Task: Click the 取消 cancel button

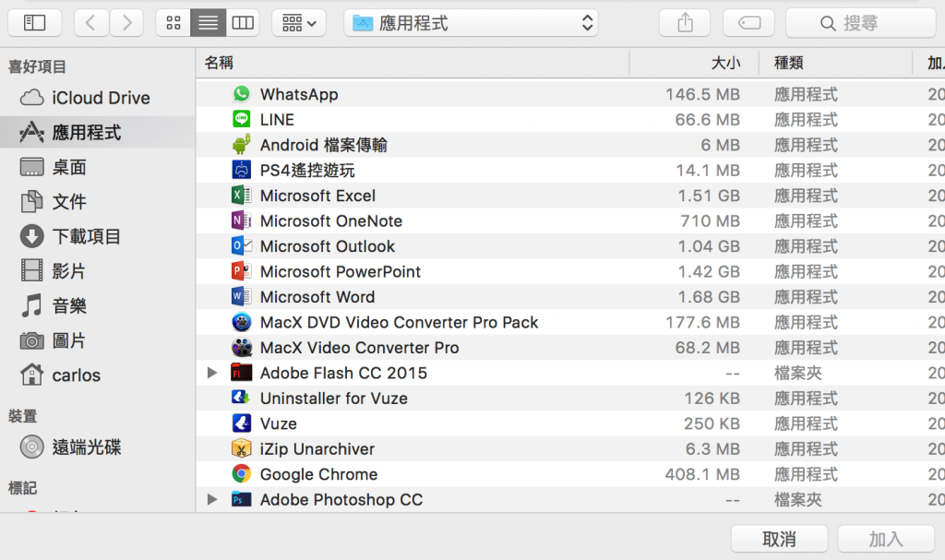Action: click(779, 539)
